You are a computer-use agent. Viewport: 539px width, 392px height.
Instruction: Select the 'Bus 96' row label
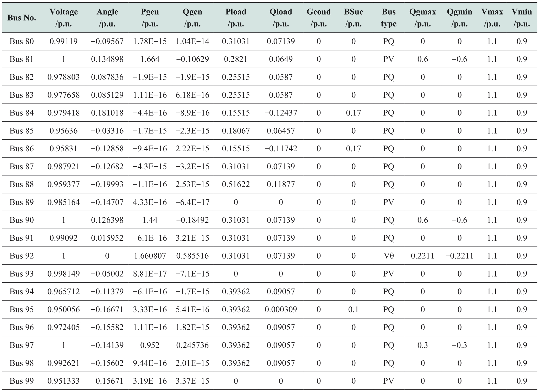[22, 327]
